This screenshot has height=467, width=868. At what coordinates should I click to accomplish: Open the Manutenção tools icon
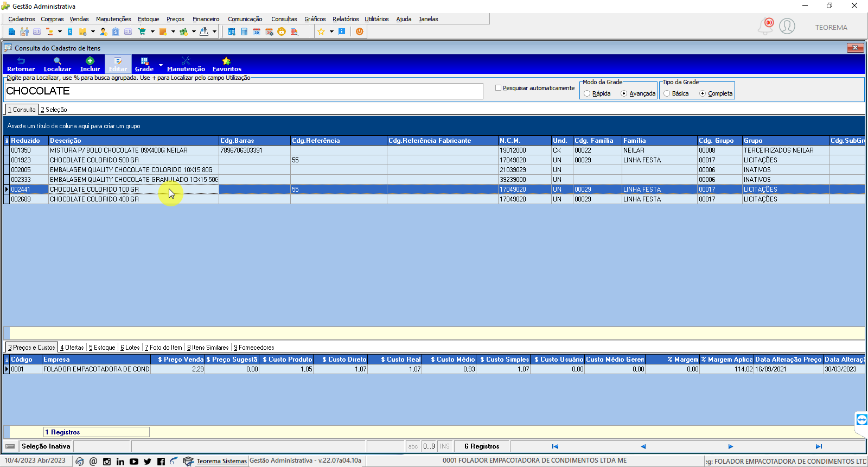(186, 61)
